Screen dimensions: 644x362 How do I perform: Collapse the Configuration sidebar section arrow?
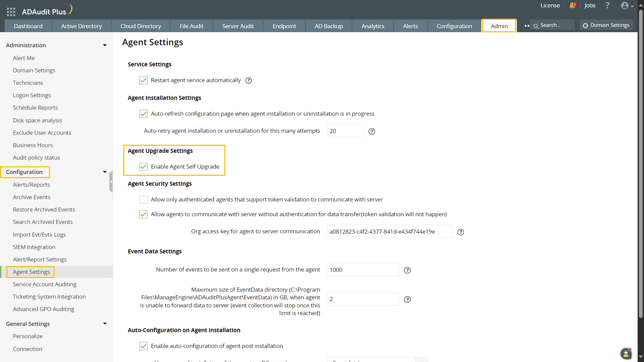[x=105, y=172]
